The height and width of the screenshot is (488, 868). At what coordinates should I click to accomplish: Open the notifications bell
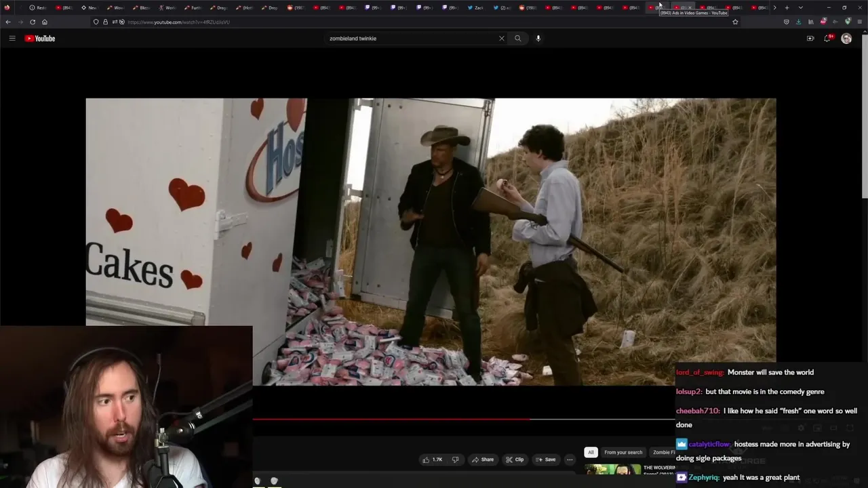(x=827, y=39)
